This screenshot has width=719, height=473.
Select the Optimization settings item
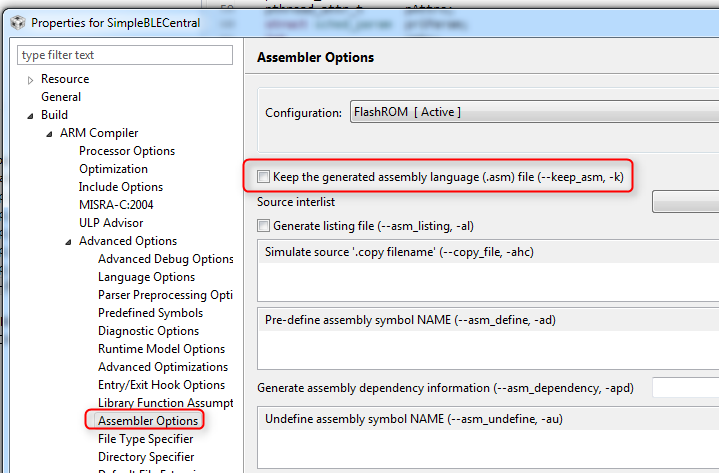[113, 169]
